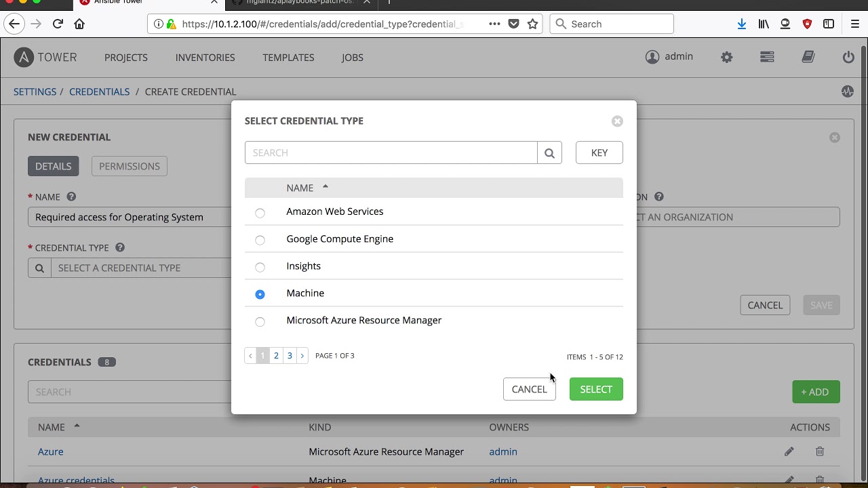Select Microsoft Azure Resource Manager radio option
The height and width of the screenshot is (488, 868).
pyautogui.click(x=260, y=321)
